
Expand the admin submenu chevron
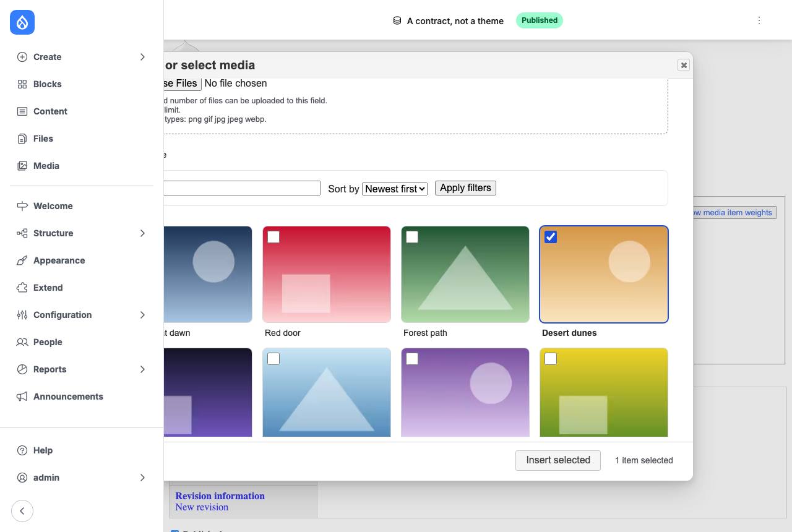142,478
